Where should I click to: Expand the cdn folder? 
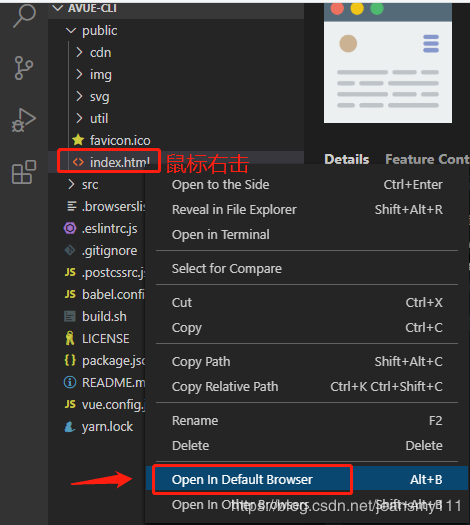point(79,52)
